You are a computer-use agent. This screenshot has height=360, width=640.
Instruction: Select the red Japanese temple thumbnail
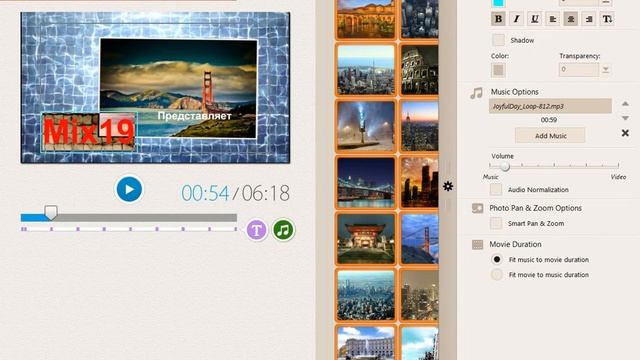click(x=366, y=239)
